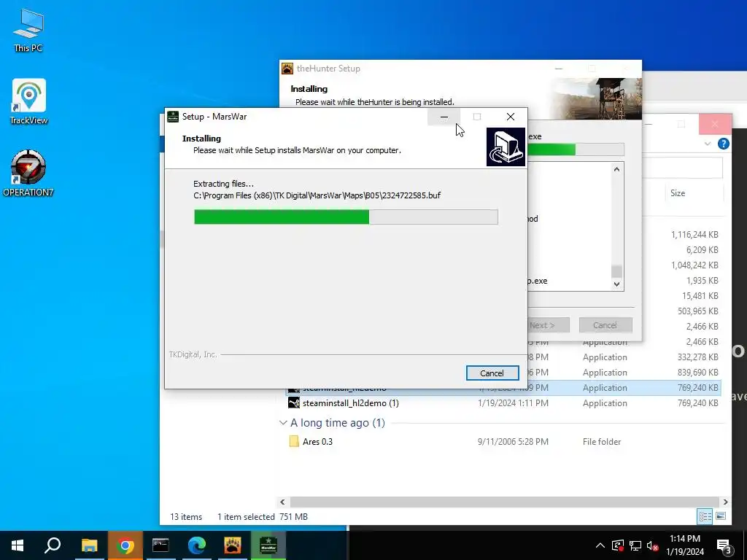Close the MarsWar Setup window
747x560 pixels.
pyautogui.click(x=510, y=117)
